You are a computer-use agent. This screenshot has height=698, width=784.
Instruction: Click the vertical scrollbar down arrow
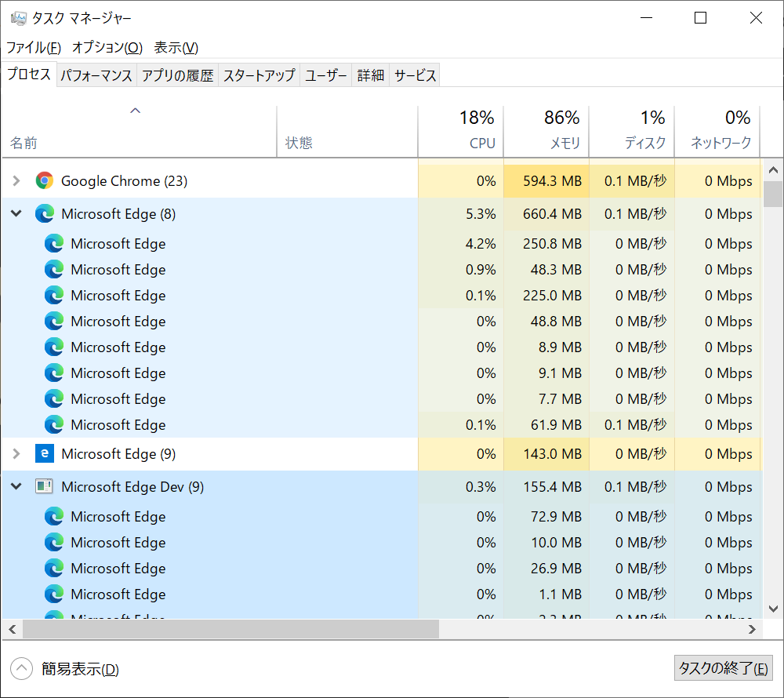(x=773, y=609)
